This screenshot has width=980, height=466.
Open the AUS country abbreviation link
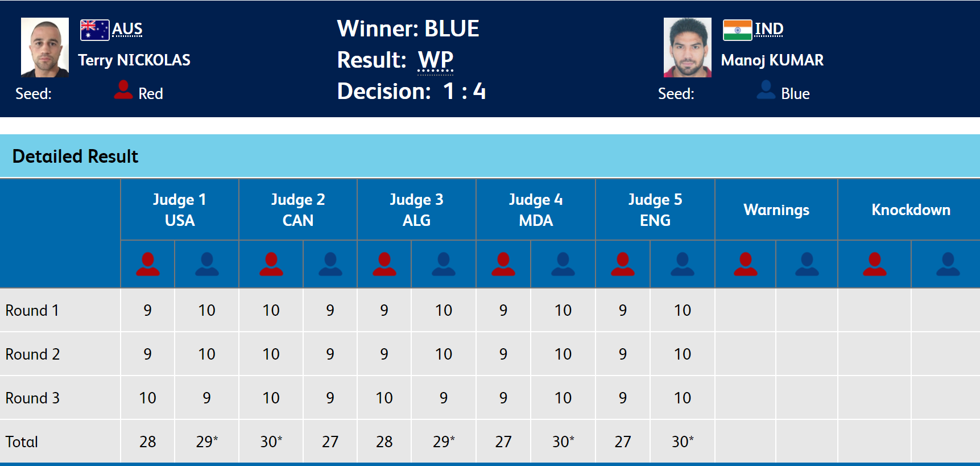[x=127, y=29]
